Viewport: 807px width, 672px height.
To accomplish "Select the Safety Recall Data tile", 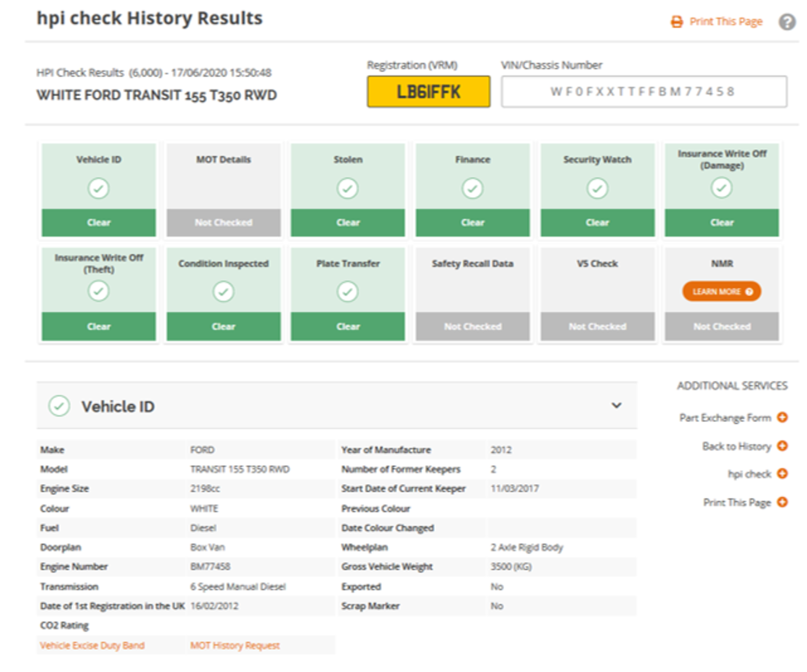I will [x=472, y=294].
